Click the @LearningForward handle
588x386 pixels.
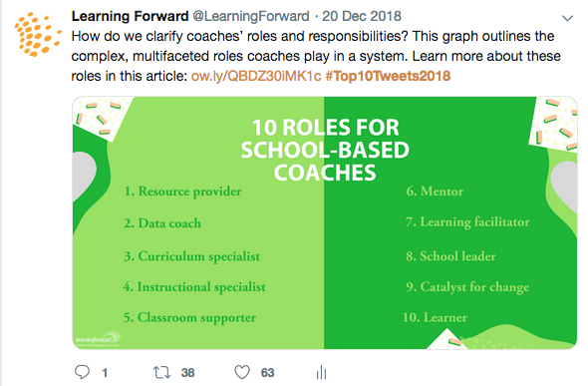tap(251, 16)
